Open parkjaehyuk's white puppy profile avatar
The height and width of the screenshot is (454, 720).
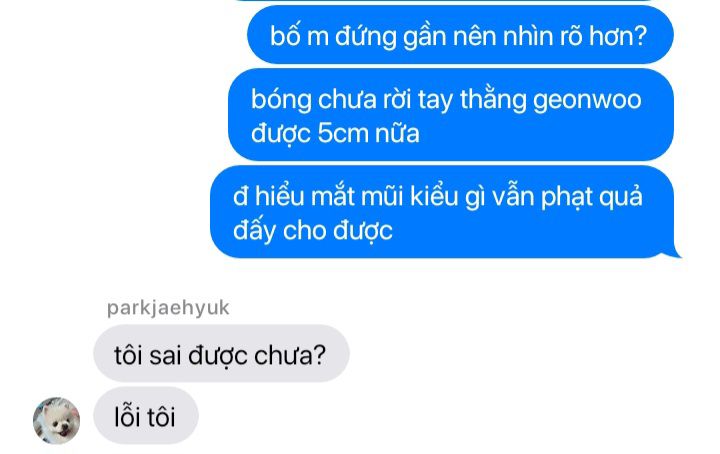pos(56,420)
